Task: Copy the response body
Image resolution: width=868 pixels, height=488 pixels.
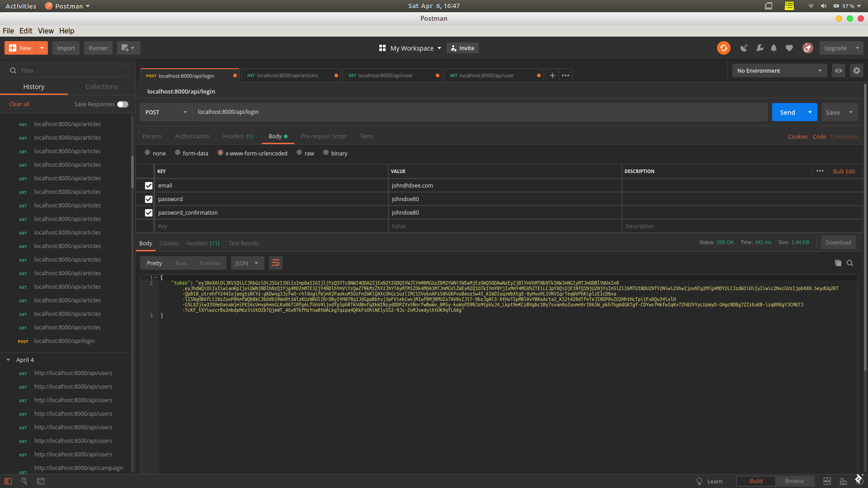Action: (x=838, y=263)
